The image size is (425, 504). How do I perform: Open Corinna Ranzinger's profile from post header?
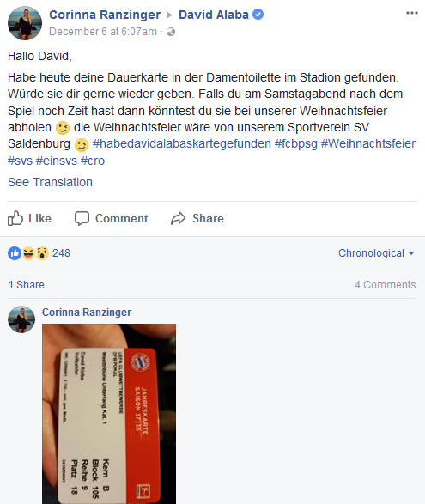point(105,15)
